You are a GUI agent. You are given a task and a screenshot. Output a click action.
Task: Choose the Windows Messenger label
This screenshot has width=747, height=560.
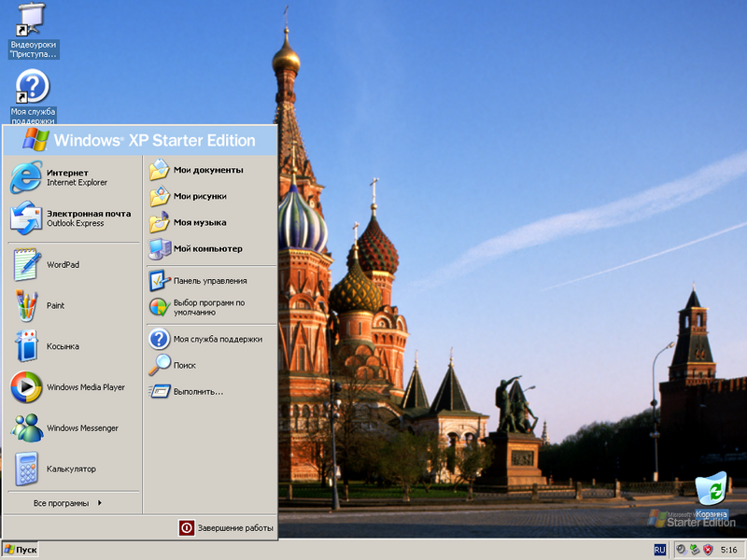(82, 428)
